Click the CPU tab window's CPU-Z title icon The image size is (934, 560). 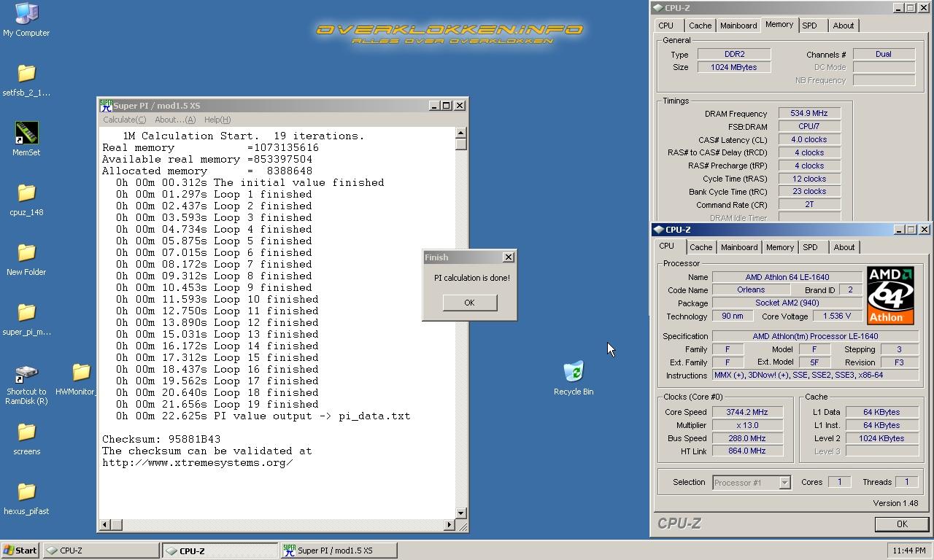(x=657, y=230)
